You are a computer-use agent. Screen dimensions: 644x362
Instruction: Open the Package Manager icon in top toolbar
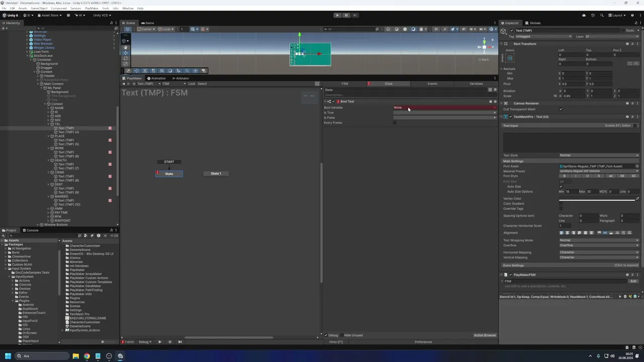tap(68, 15)
